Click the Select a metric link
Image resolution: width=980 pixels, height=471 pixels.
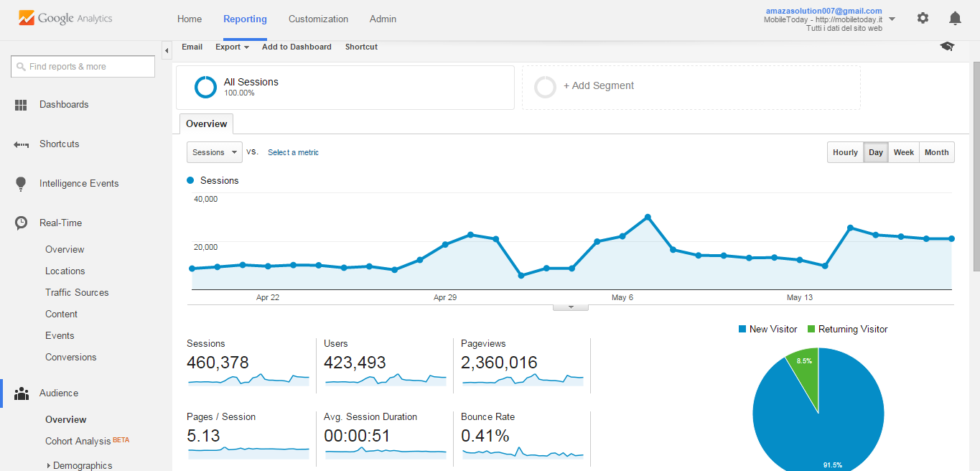(x=293, y=151)
